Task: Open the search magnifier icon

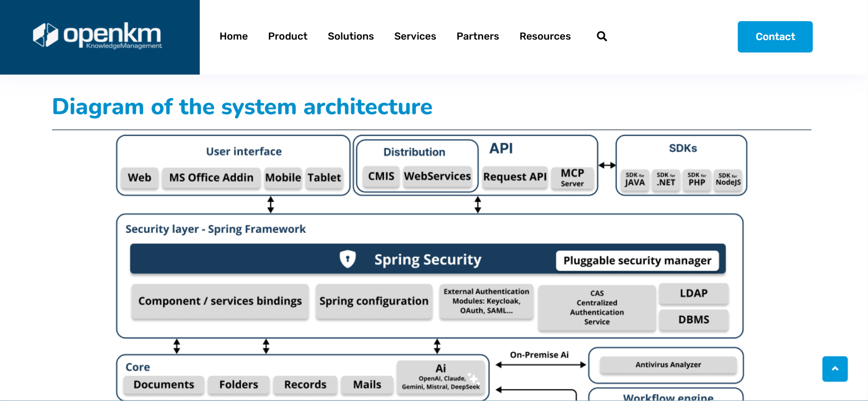Action: (x=602, y=36)
